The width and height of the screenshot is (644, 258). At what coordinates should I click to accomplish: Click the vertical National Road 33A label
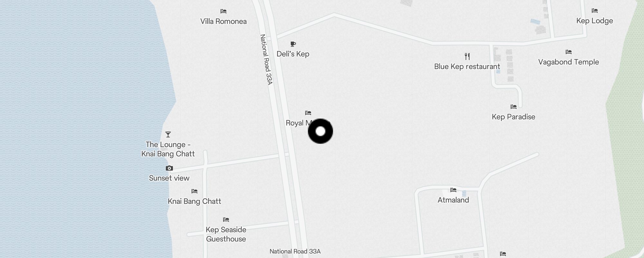pos(266,60)
